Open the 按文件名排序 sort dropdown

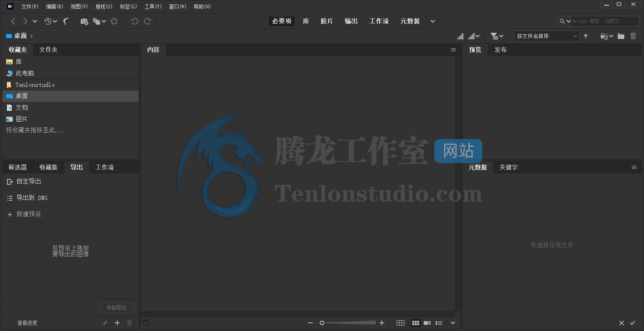[x=546, y=36]
